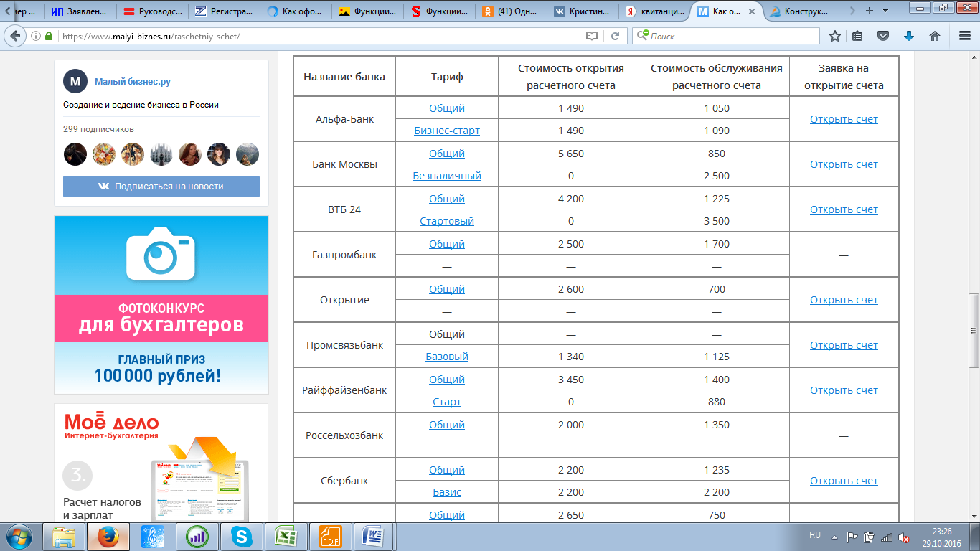Open Windows Explorer from the taskbar

pyautogui.click(x=65, y=536)
